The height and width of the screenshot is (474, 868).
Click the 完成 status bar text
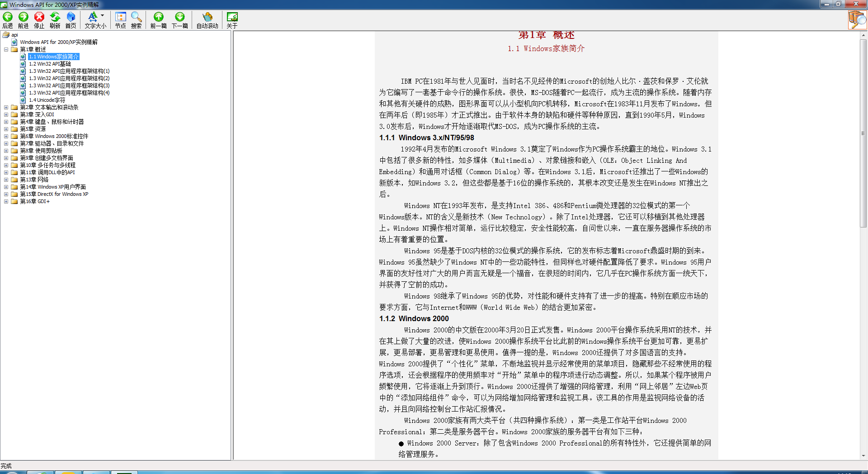[6, 466]
